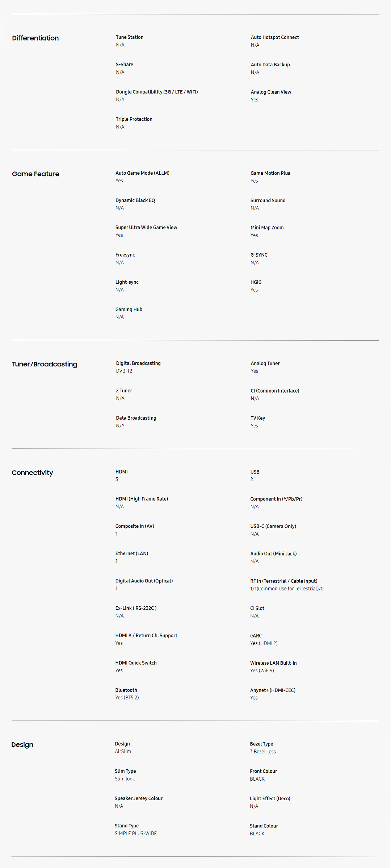Select the Yes (WiFi5) wireless LAN value
The width and height of the screenshot is (391, 868).
pyautogui.click(x=262, y=671)
